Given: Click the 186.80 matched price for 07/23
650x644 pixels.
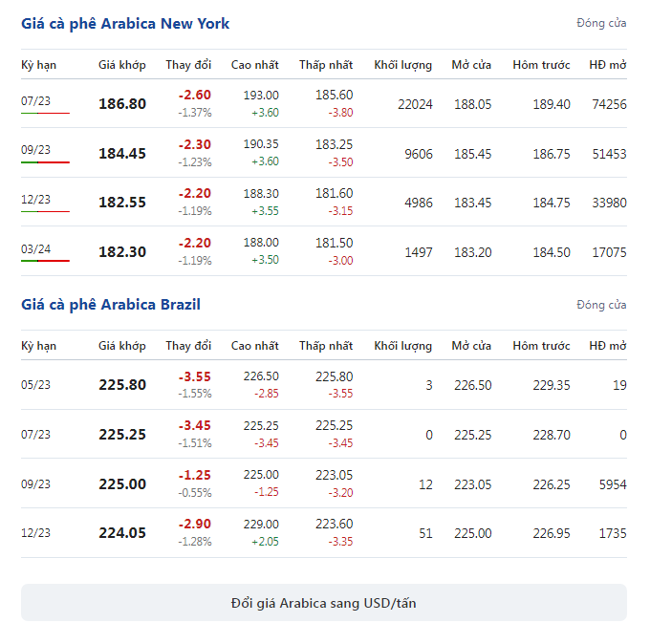Looking at the screenshot, I should pos(122,103).
